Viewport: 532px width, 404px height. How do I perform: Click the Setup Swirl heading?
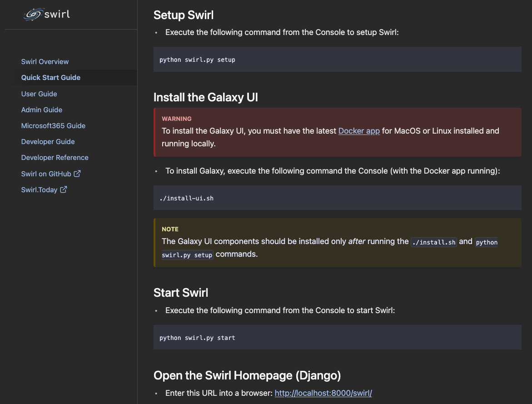tap(184, 15)
